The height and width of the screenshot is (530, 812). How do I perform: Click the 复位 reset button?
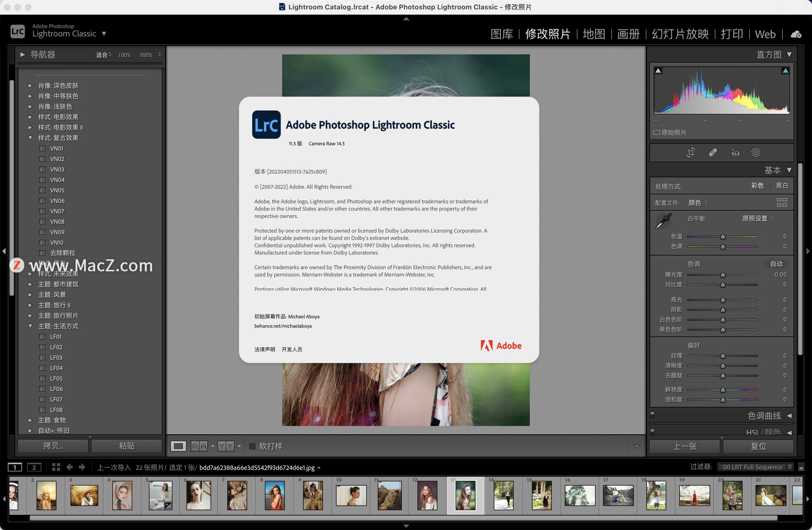point(758,446)
